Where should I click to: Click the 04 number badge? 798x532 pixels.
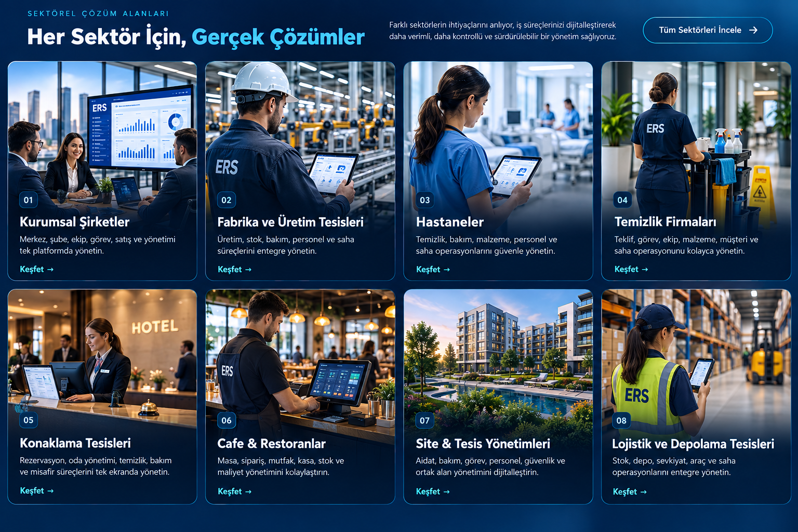click(x=622, y=200)
